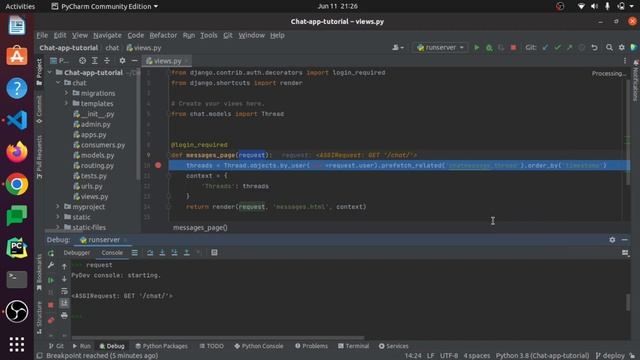
Task: Toggle breakpoint on line 10 red dot
Action: [158, 166]
